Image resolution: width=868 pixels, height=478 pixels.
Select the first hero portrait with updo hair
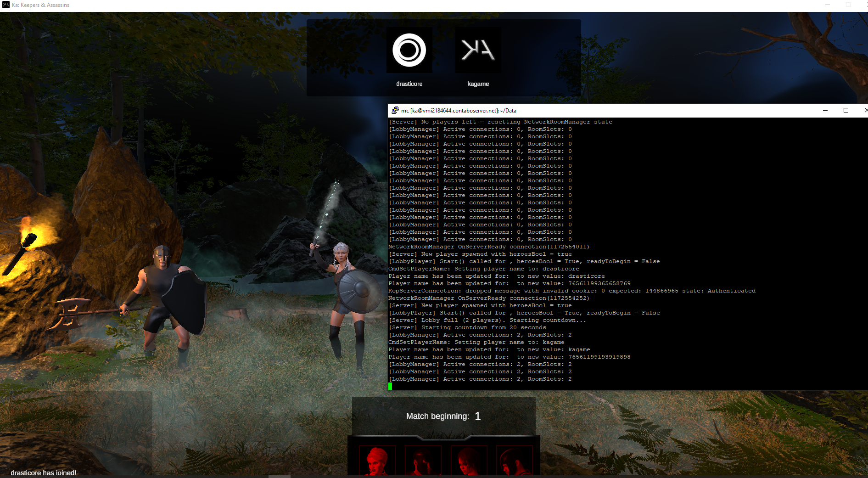pyautogui.click(x=377, y=461)
